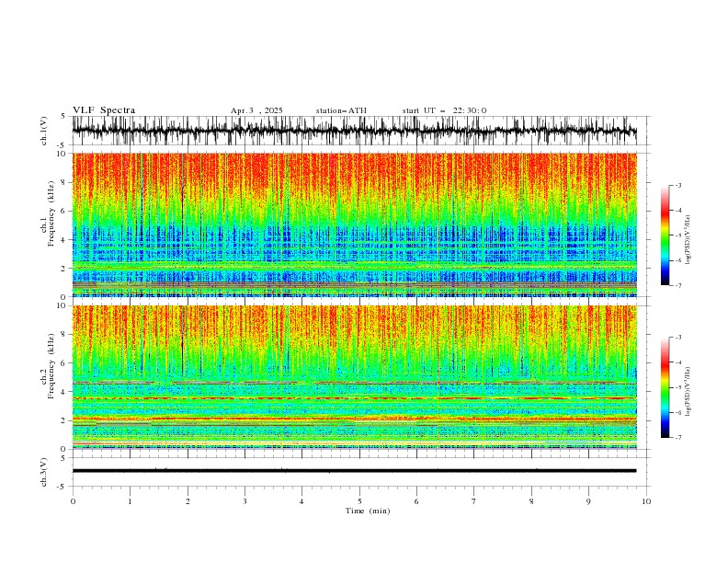This screenshot has height=563, width=728.
Task: Click the "9" tick on the time axis
Action: 588,501
